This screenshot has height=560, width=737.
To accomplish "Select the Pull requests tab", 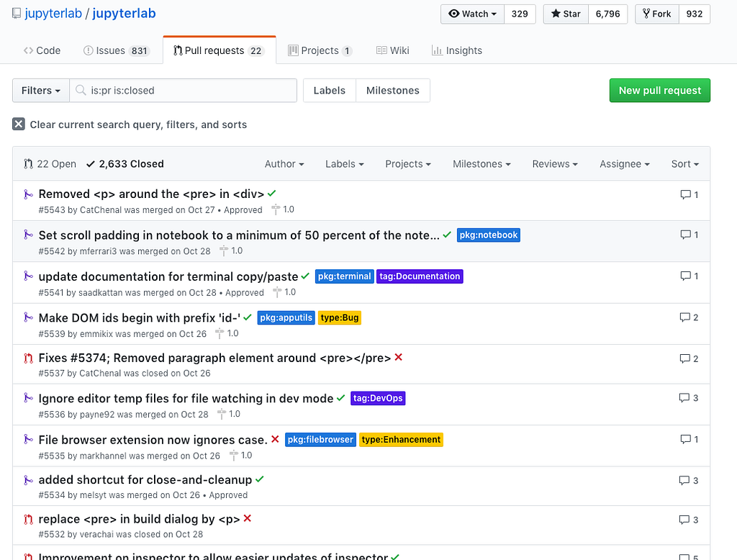I will click(x=219, y=50).
